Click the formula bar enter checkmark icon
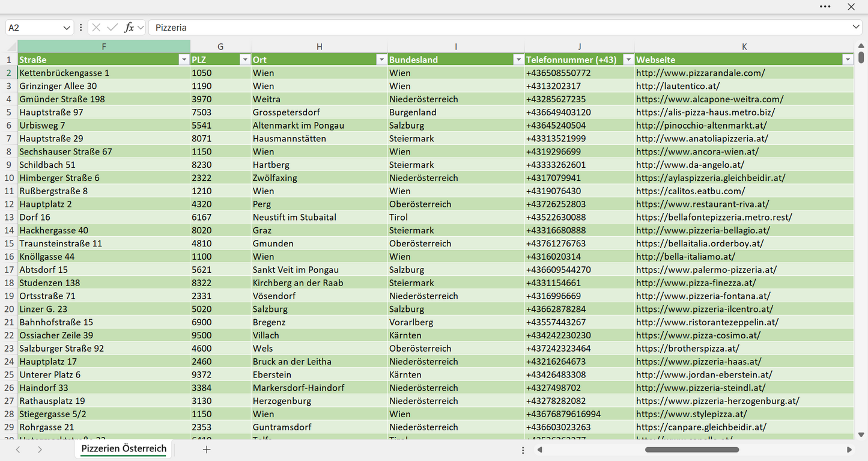Image resolution: width=868 pixels, height=461 pixels. pos(112,28)
